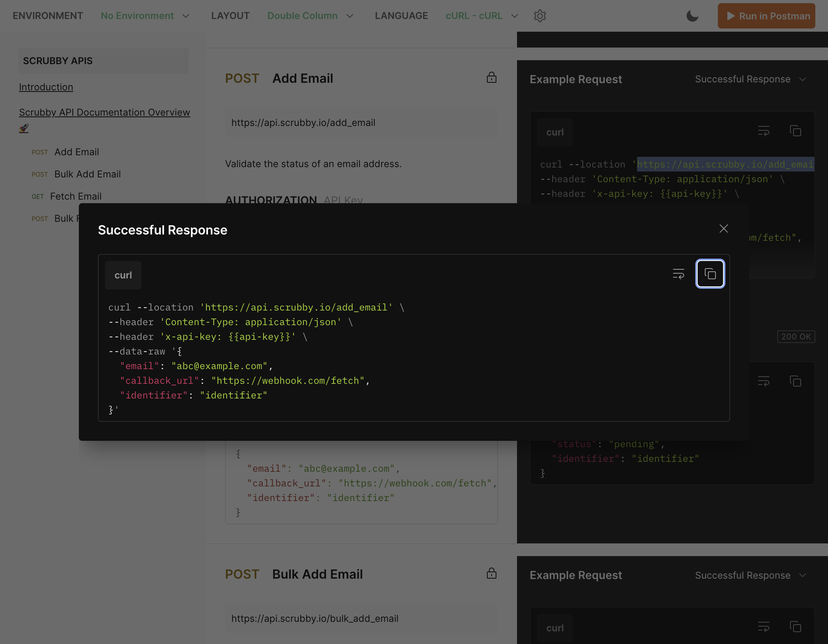
Task: Click the "status": "pending" response line
Action: point(608,444)
